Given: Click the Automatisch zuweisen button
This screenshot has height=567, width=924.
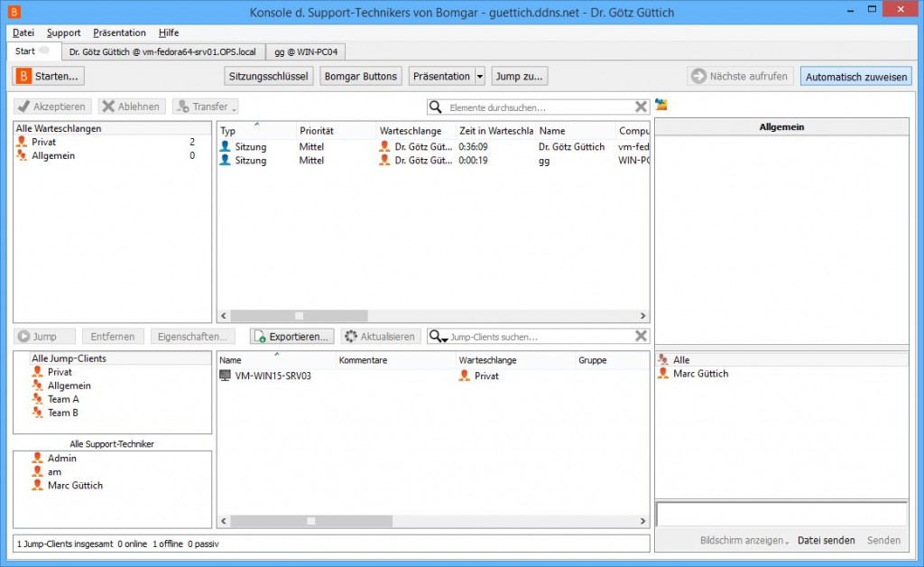Looking at the screenshot, I should click(855, 76).
